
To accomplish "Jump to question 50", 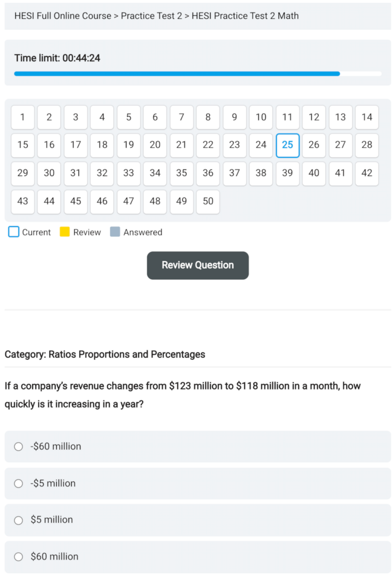I will pyautogui.click(x=208, y=201).
